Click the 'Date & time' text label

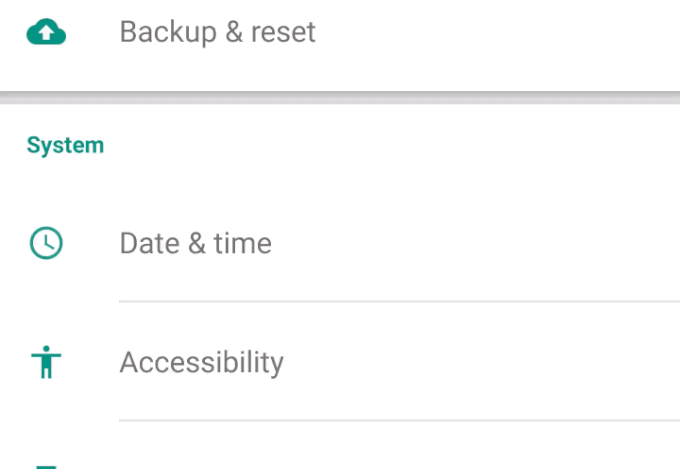click(195, 243)
